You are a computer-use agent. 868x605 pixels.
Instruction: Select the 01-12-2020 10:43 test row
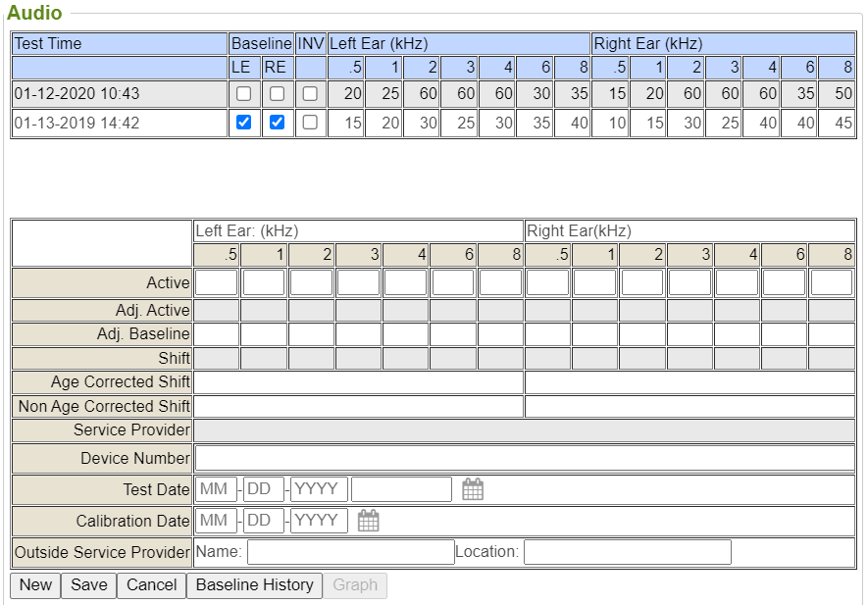pos(77,94)
